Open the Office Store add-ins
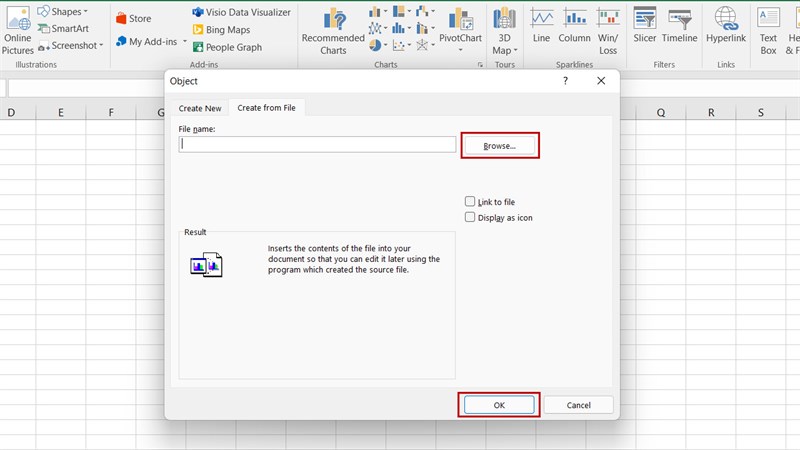Viewport: 800px width, 450px height. click(133, 18)
